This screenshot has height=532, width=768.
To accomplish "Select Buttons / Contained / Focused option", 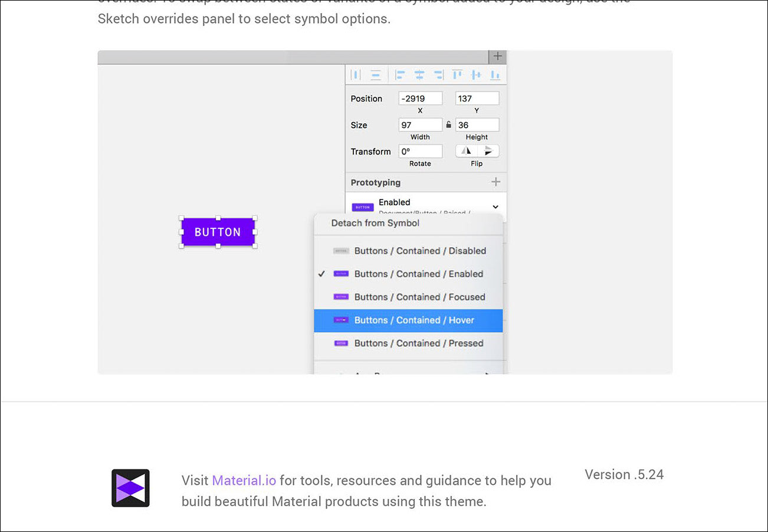I will 408,297.
